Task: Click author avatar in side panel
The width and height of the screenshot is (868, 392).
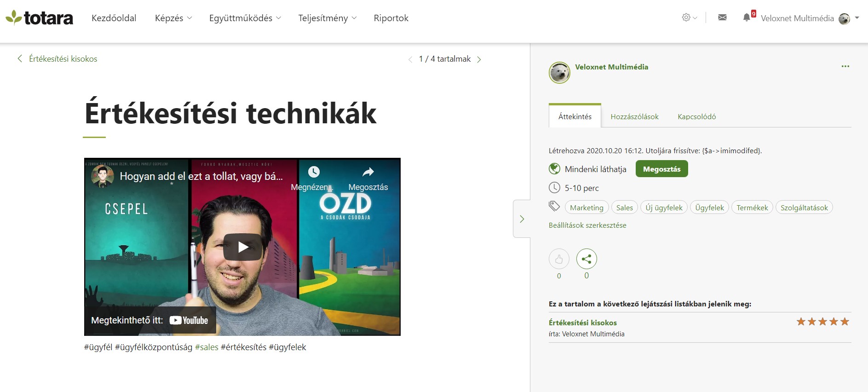Action: [x=559, y=73]
